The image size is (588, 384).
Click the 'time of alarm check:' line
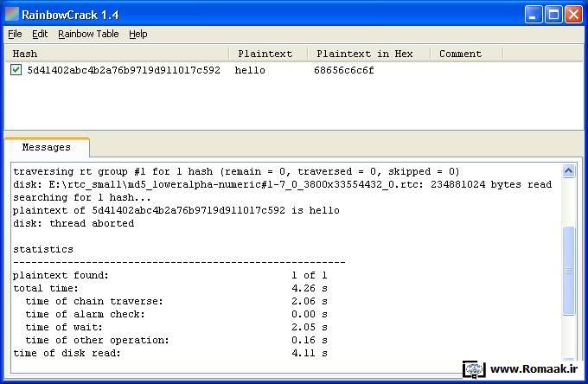(176, 314)
